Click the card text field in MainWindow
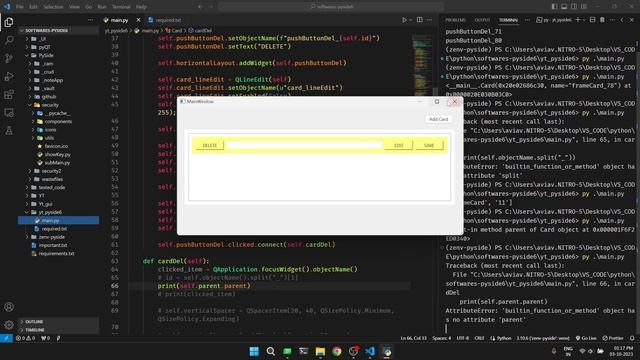 coord(304,145)
